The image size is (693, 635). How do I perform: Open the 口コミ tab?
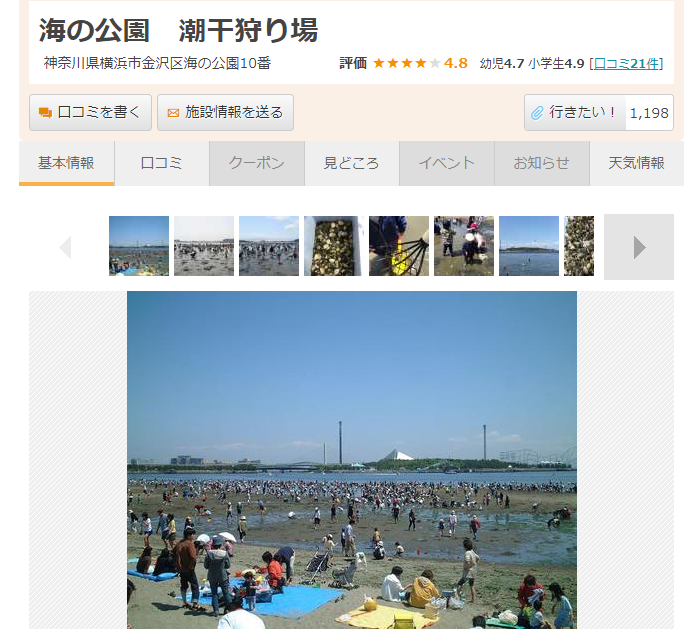(x=161, y=163)
